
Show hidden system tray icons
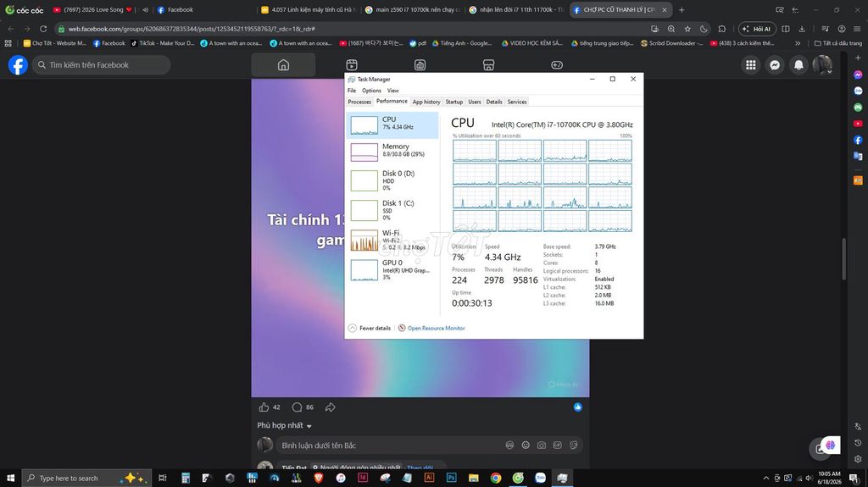766,479
